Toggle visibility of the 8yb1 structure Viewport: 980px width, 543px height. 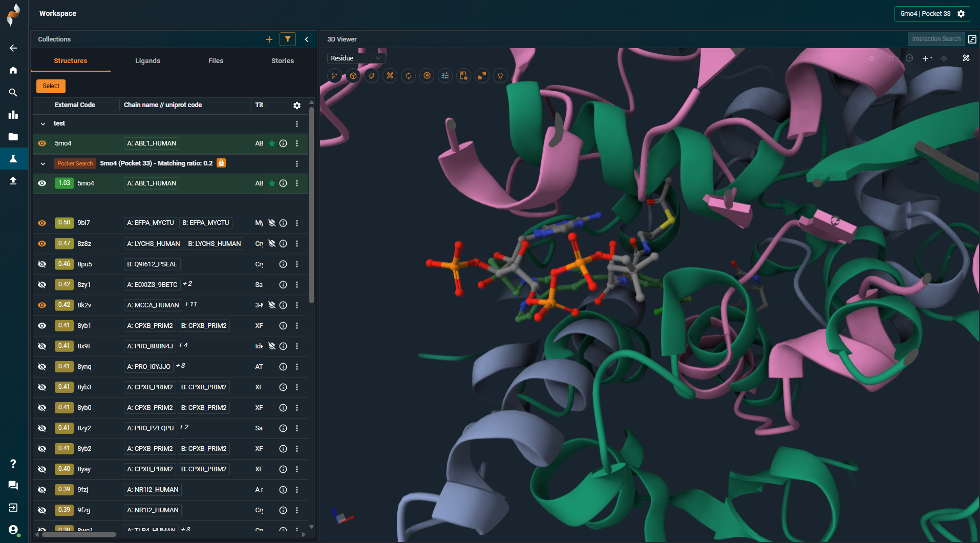[42, 326]
